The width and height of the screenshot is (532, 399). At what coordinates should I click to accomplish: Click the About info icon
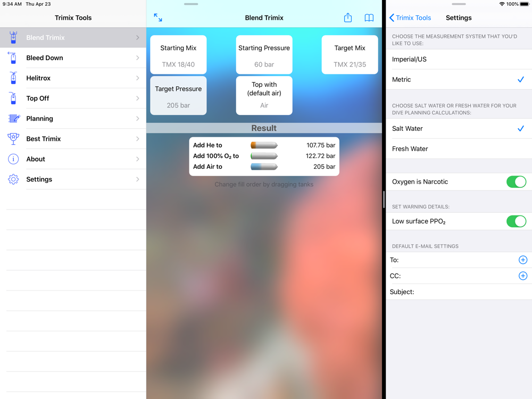[x=13, y=159]
